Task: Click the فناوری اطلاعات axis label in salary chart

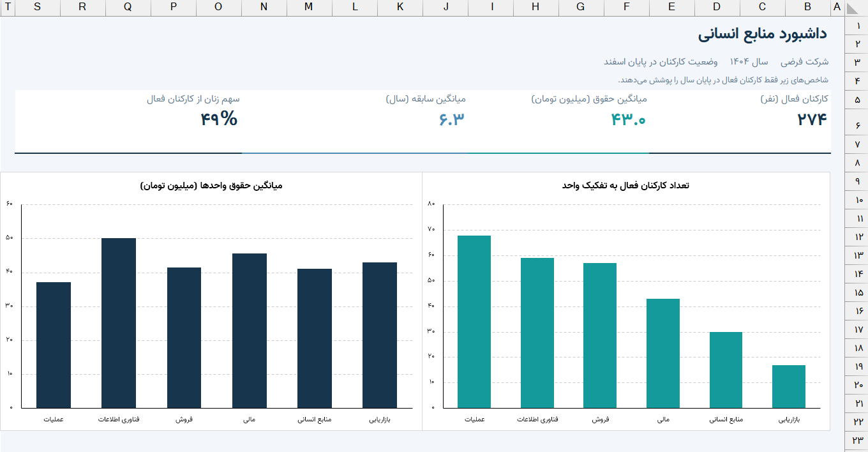Action: click(x=119, y=419)
